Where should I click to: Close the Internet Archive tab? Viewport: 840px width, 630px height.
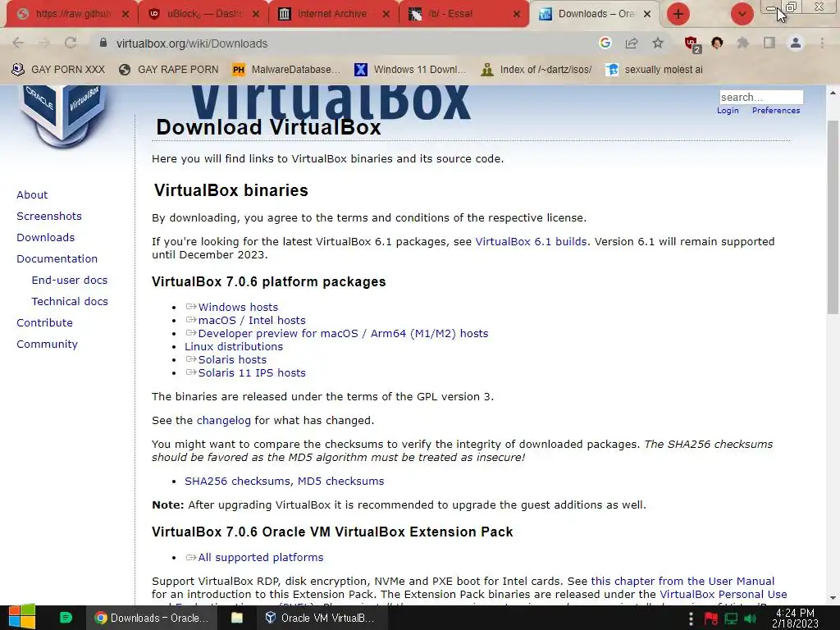tap(386, 15)
